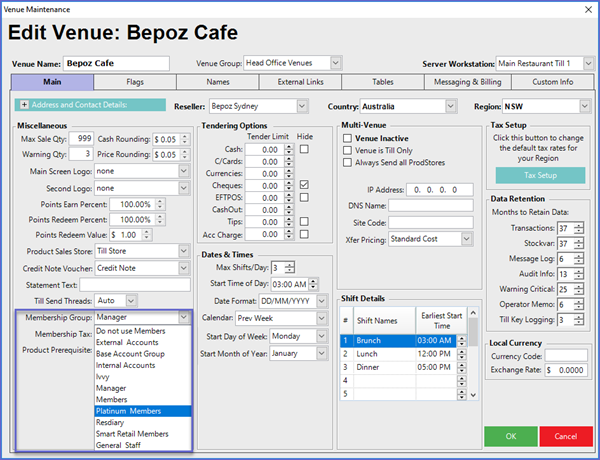Screen dimensions: 600x460
Task: Select the Dinner shift name cell
Action: (x=384, y=367)
